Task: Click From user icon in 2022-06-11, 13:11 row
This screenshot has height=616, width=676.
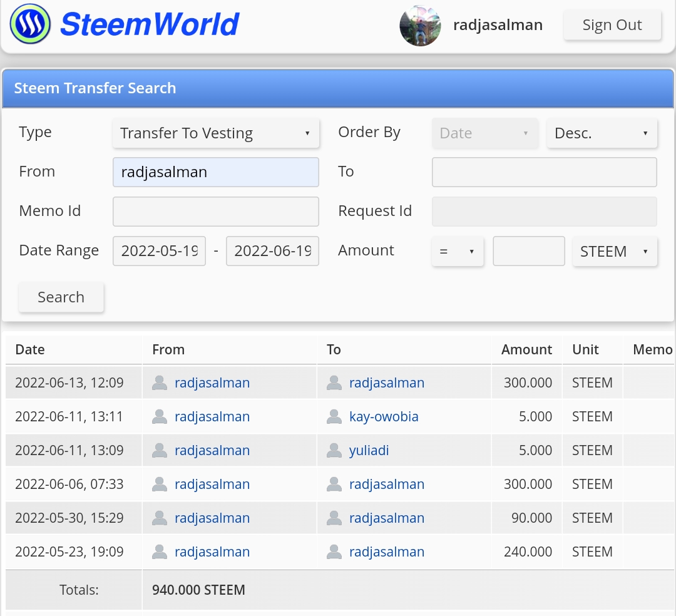Action: (x=160, y=416)
